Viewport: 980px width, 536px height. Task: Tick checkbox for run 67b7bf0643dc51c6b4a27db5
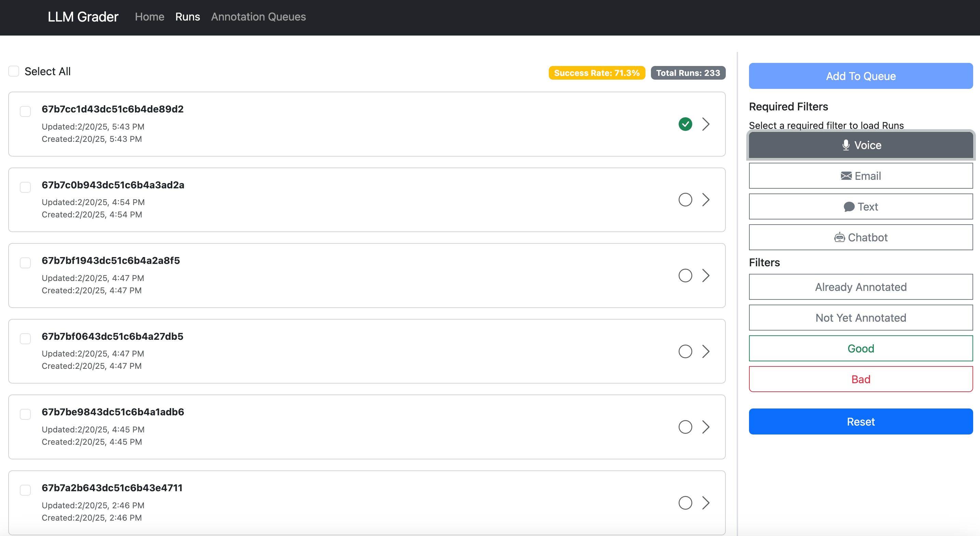click(26, 338)
